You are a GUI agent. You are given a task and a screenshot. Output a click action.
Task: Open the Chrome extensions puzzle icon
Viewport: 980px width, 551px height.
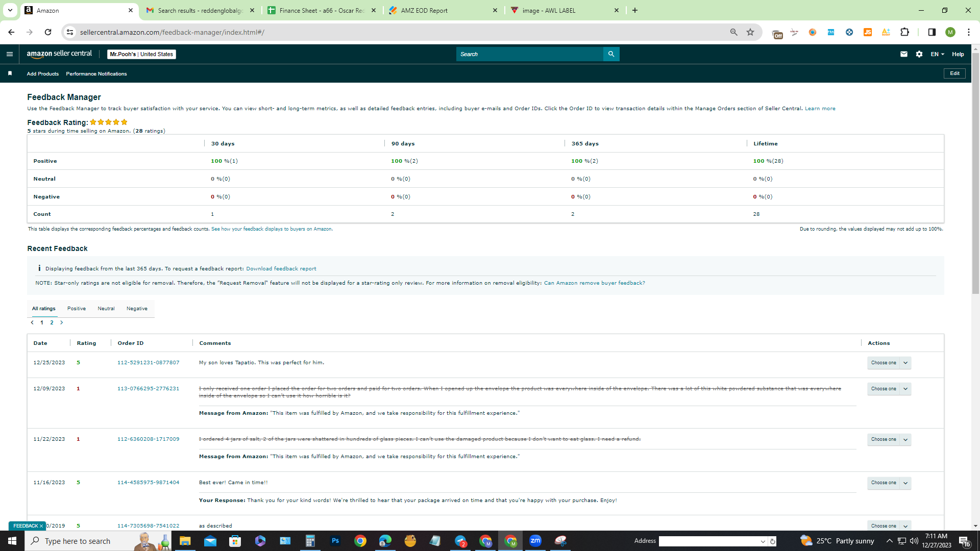904,32
